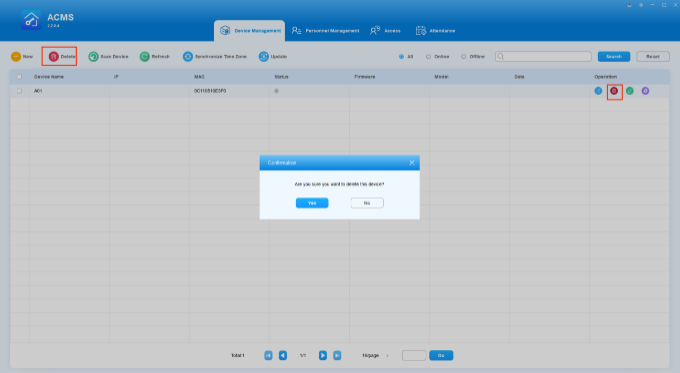Screen dimensions: 680x373
Task: Click the green Refresh icon
Action: pos(144,56)
